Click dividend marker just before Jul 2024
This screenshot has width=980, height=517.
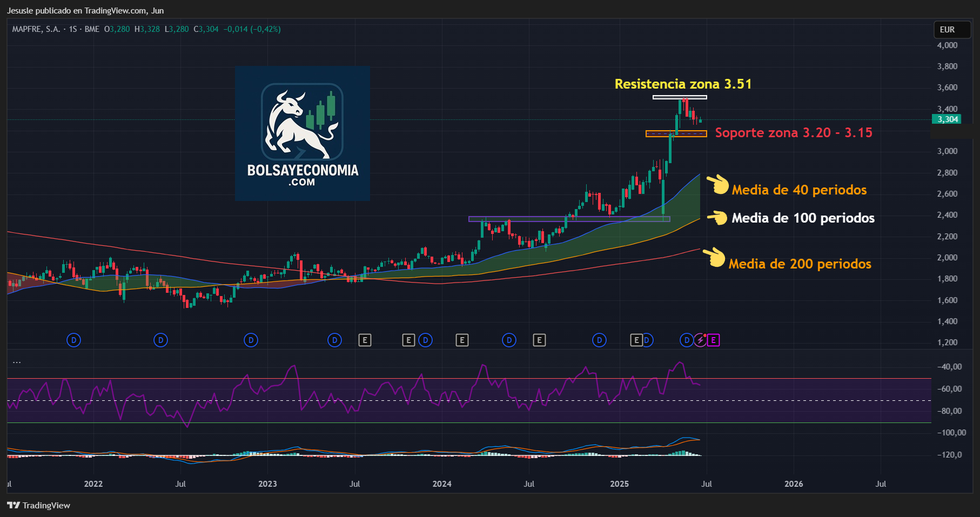tap(509, 340)
